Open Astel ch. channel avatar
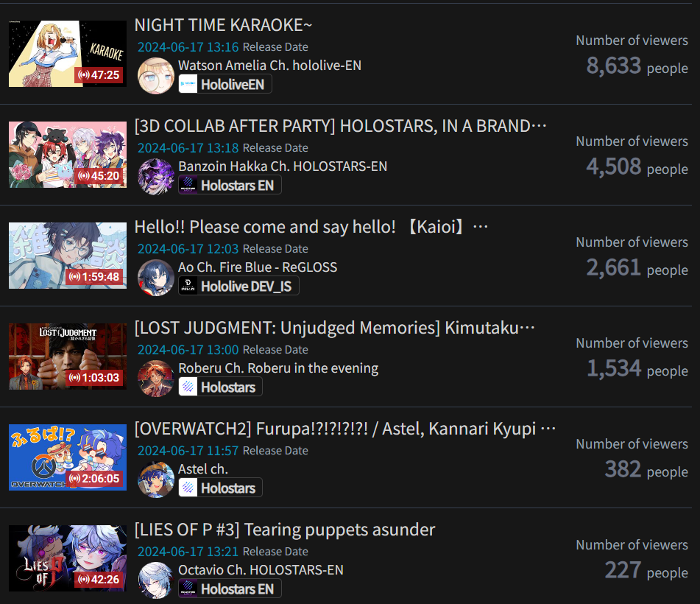Screen dimensions: 700x604 tap(156, 480)
